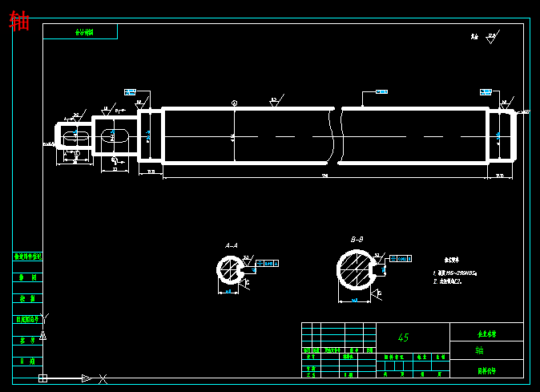Select the 图样代号 cell in the title block

coord(486,370)
